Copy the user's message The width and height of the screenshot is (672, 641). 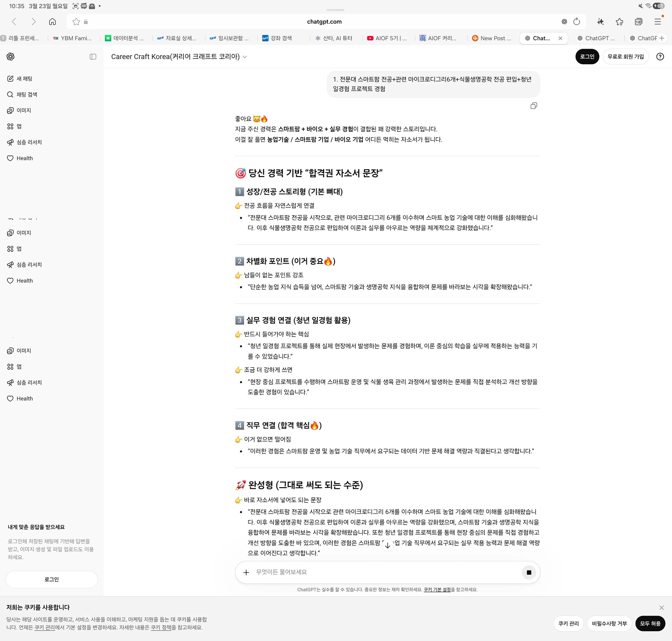point(534,106)
